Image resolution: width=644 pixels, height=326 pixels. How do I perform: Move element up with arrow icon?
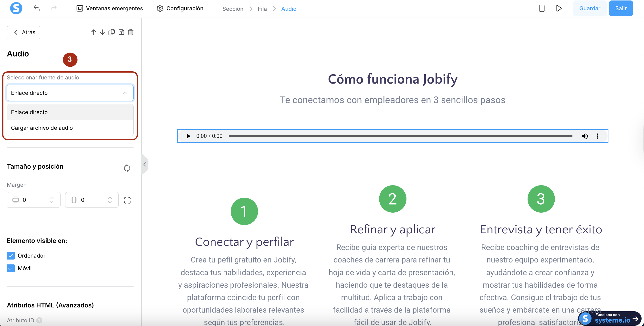click(93, 32)
